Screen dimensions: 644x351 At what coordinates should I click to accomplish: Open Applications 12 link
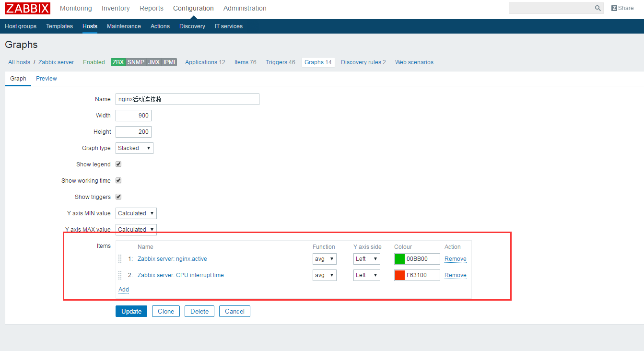pyautogui.click(x=205, y=62)
